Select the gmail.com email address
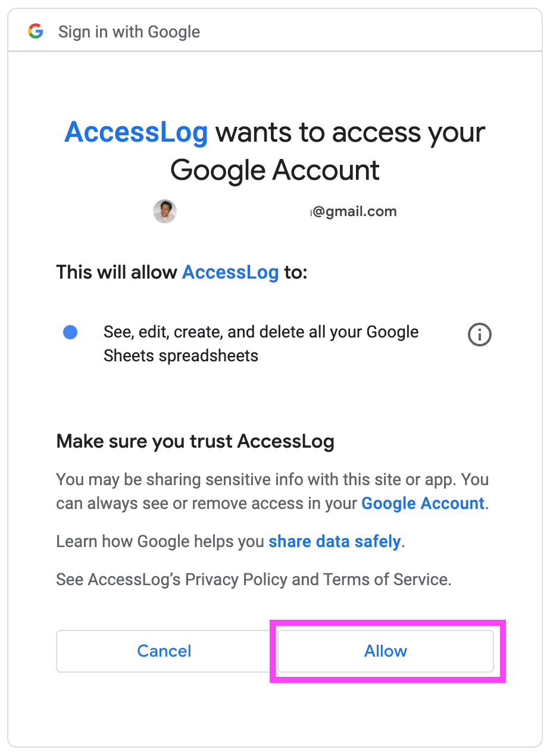This screenshot has width=550, height=756. tap(353, 211)
